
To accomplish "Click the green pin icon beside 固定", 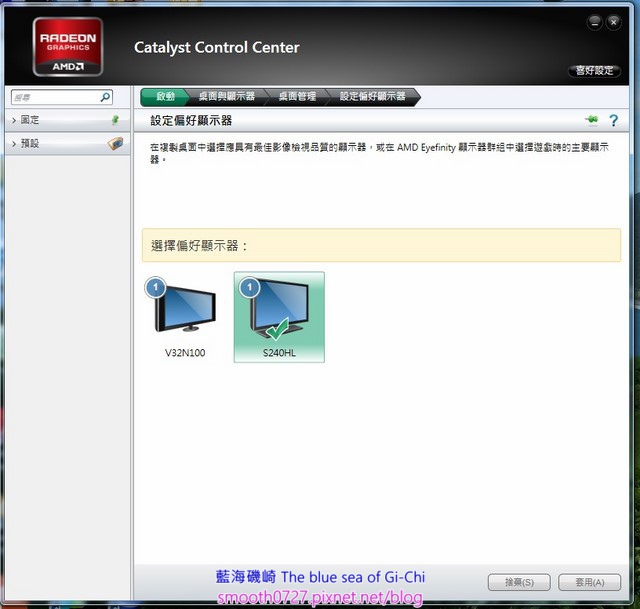I will (116, 120).
